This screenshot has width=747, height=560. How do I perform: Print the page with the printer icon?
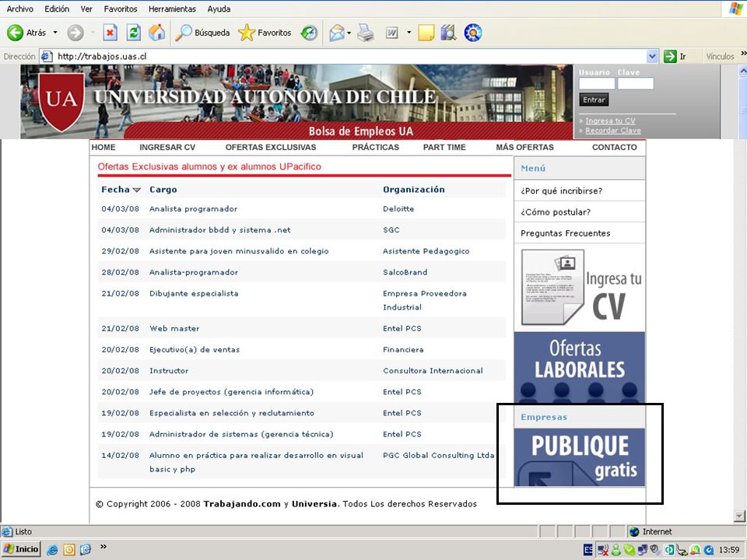pyautogui.click(x=366, y=33)
